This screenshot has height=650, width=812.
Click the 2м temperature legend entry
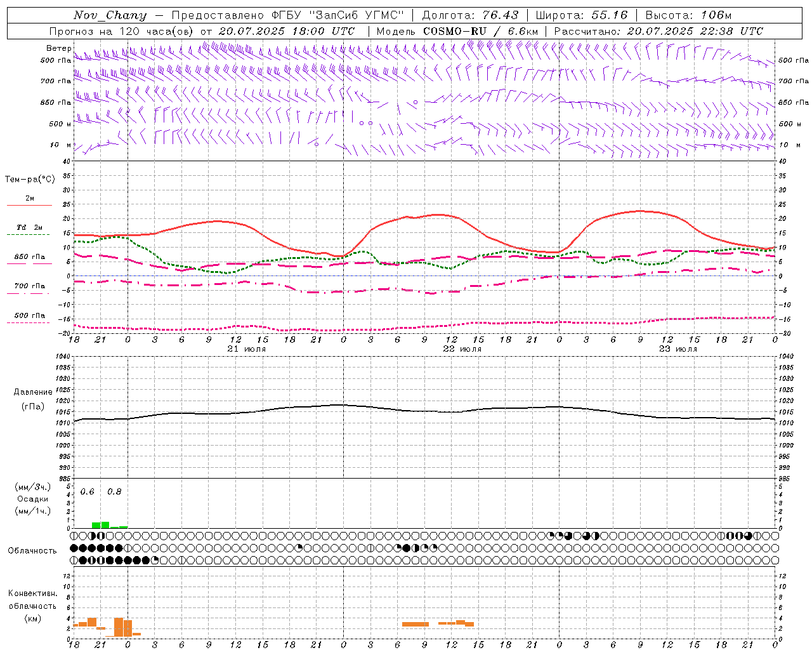(30, 199)
